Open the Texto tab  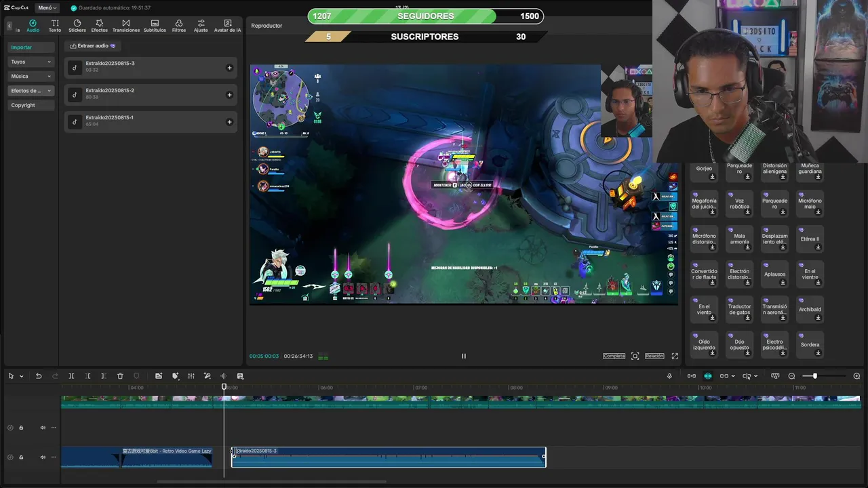[x=55, y=26]
